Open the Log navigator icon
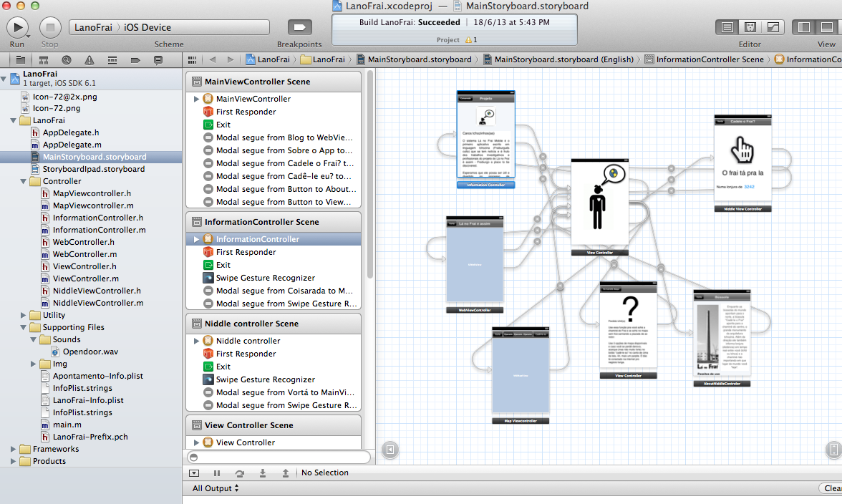The height and width of the screenshot is (504, 842). tap(158, 60)
